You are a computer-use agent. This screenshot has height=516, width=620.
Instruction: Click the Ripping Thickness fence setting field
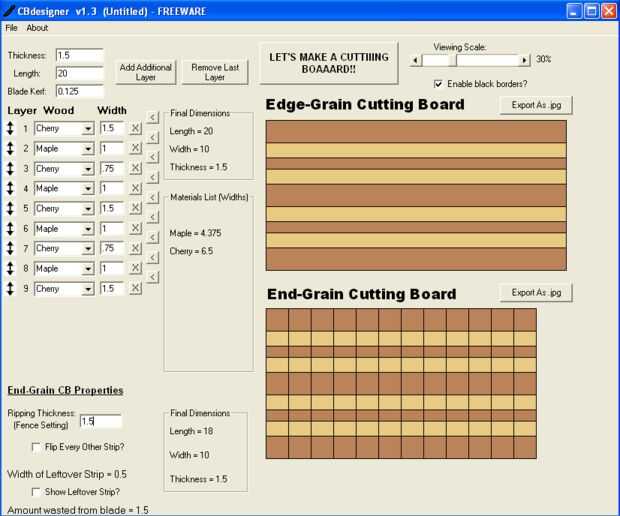click(x=100, y=421)
